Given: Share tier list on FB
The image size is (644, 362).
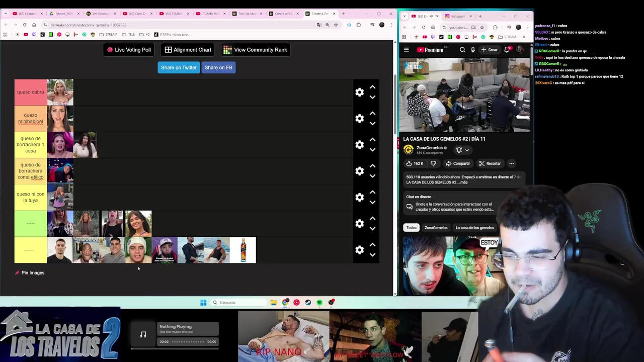Looking at the screenshot, I should pyautogui.click(x=218, y=67).
